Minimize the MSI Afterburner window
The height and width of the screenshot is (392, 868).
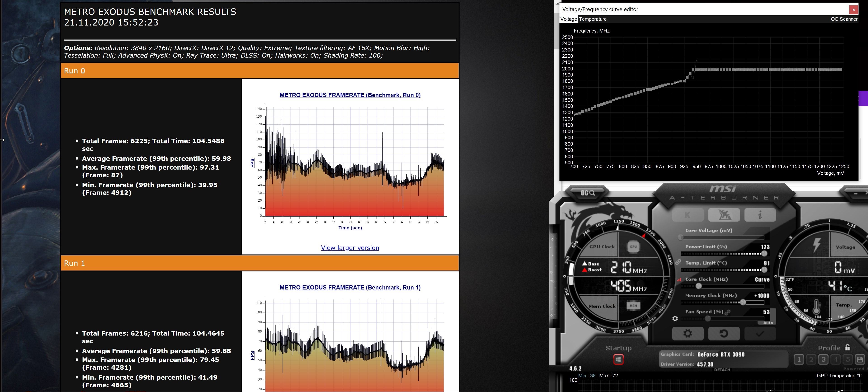tap(856, 194)
